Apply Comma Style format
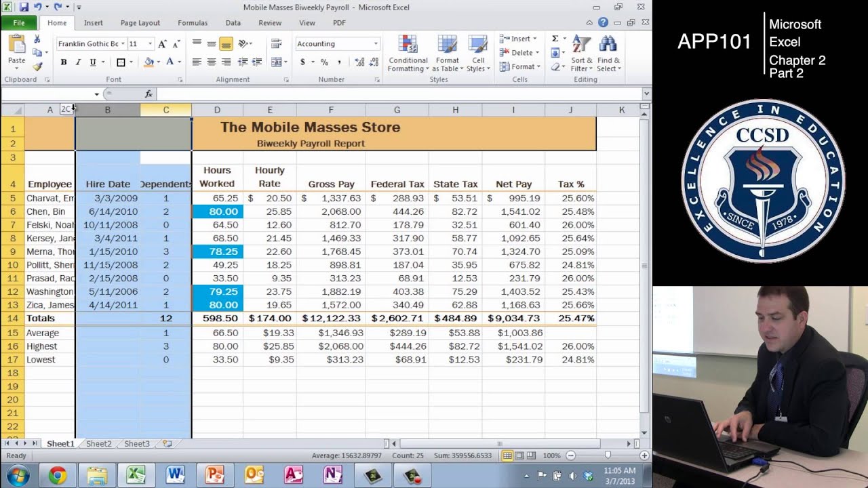868x488 pixels. (x=338, y=62)
